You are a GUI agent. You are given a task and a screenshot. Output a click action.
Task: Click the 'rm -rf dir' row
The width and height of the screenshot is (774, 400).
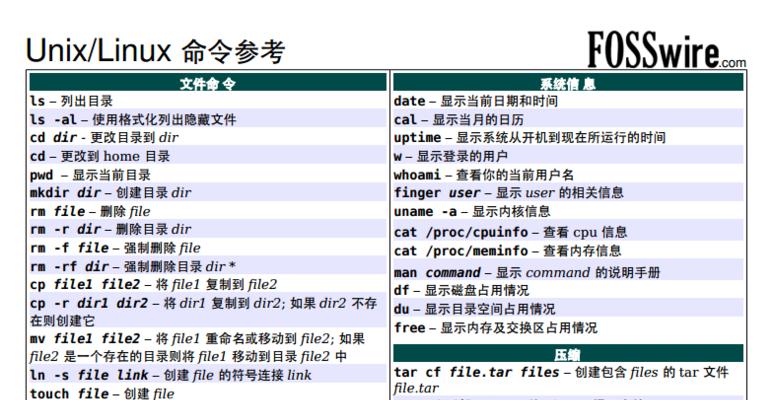pyautogui.click(x=208, y=266)
